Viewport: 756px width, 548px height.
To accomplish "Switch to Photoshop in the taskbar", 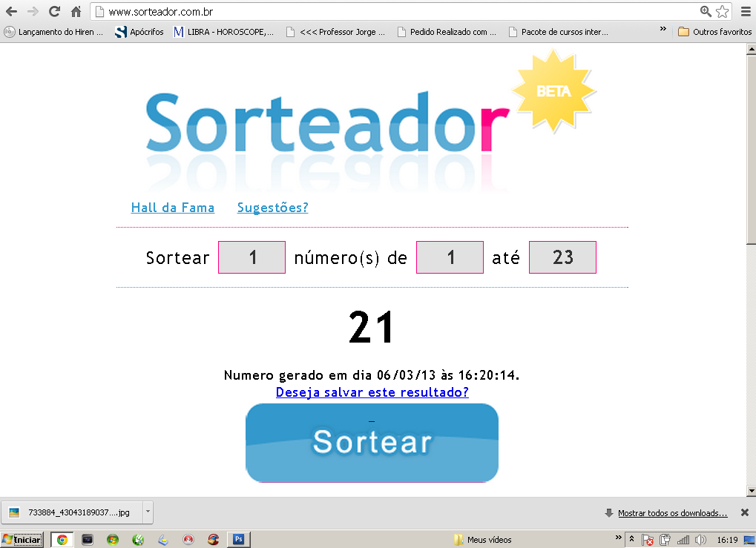I will (239, 539).
